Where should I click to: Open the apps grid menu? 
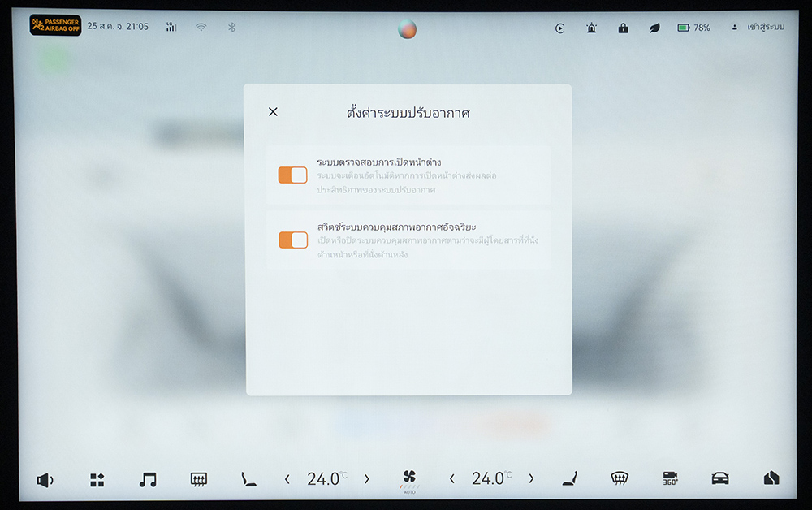(97, 480)
